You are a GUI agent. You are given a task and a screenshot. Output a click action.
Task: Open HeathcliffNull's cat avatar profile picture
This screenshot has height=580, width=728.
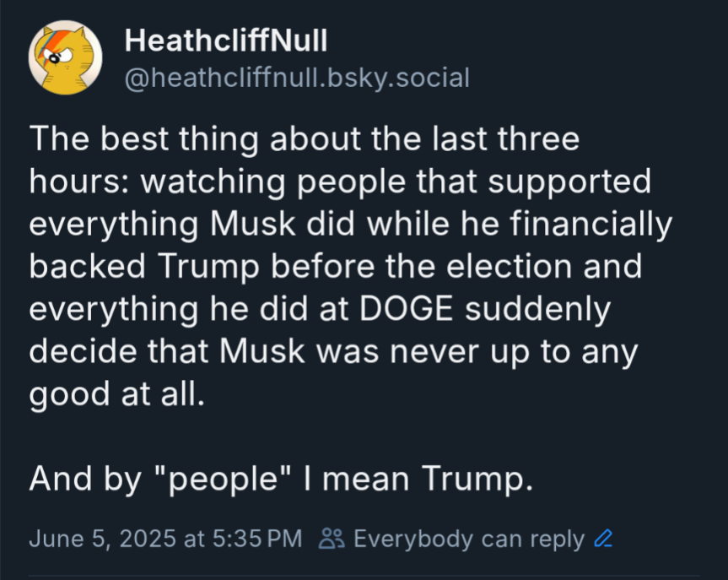tap(66, 57)
